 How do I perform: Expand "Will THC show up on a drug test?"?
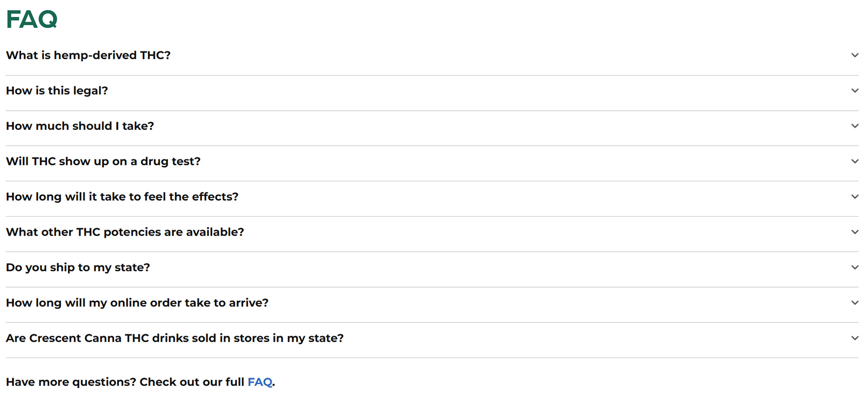(103, 161)
